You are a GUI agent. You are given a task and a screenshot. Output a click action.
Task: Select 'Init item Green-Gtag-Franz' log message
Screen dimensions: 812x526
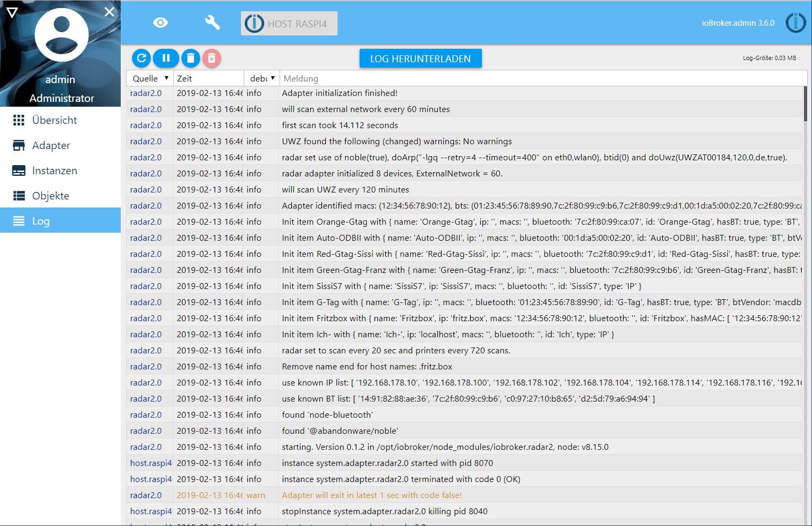click(542, 270)
